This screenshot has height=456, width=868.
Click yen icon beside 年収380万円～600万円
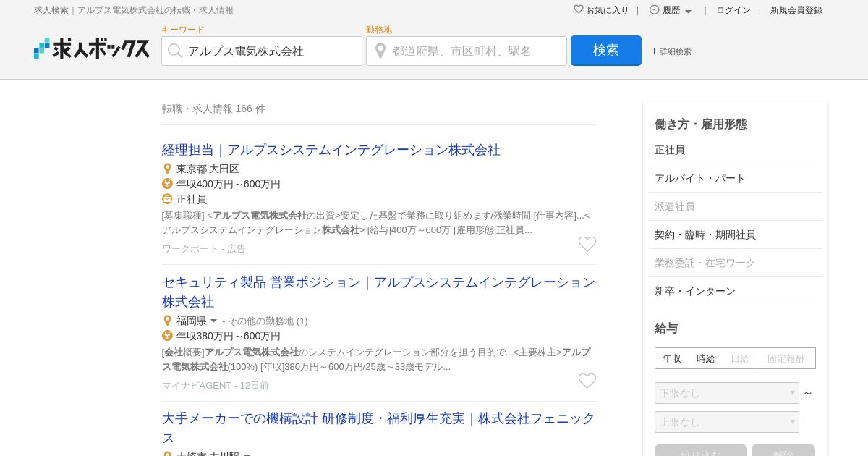167,336
